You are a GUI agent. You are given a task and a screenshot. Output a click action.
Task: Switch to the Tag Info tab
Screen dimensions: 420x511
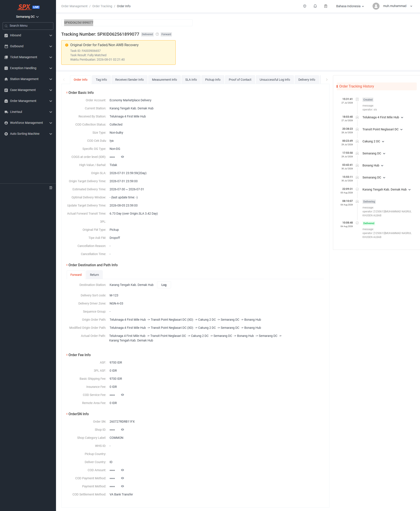pyautogui.click(x=101, y=80)
